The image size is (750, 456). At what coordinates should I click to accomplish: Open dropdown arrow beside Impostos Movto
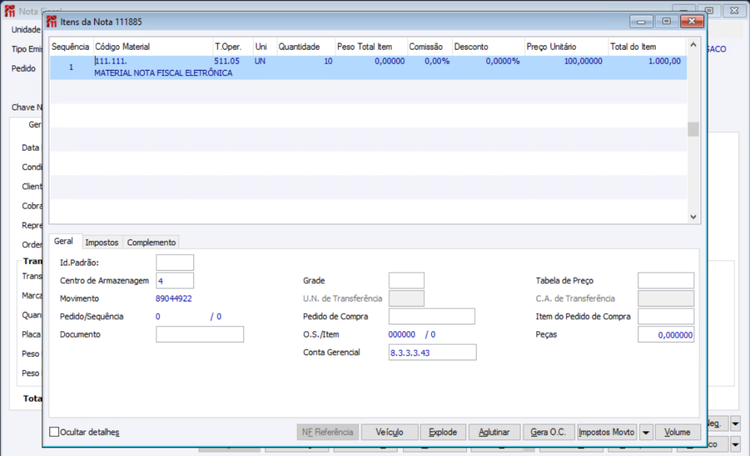pos(646,432)
